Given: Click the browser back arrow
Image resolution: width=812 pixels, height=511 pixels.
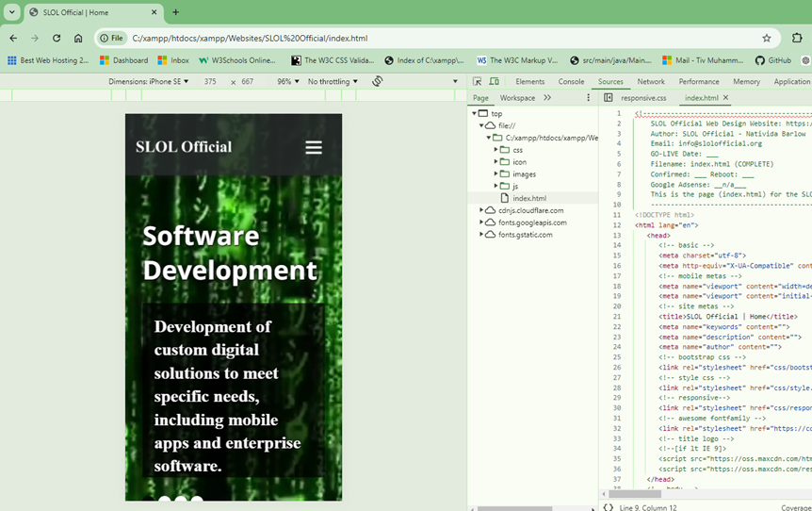Looking at the screenshot, I should (13, 39).
